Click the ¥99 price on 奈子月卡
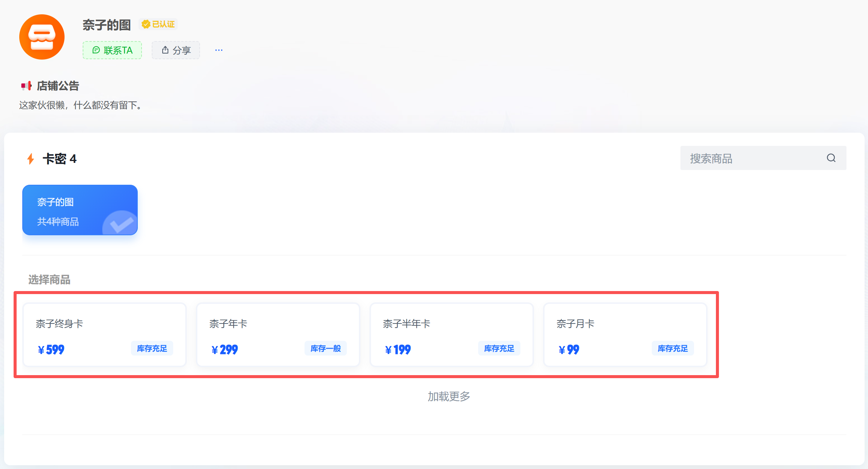The width and height of the screenshot is (868, 469). (x=569, y=350)
